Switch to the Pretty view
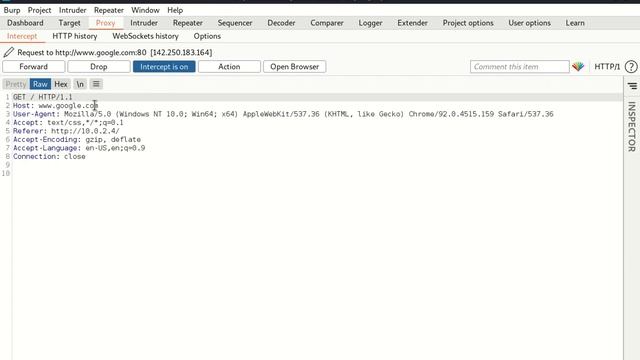The height and width of the screenshot is (360, 640). pos(16,84)
